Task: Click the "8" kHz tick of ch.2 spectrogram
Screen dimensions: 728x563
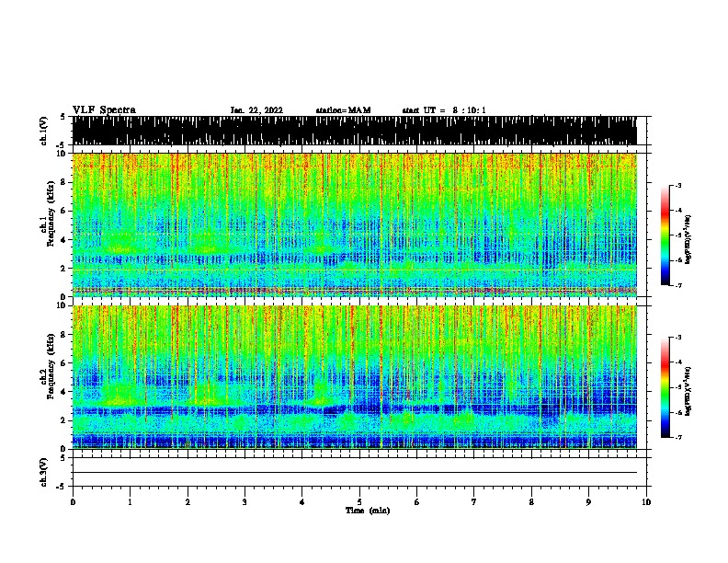Action: 65,334
